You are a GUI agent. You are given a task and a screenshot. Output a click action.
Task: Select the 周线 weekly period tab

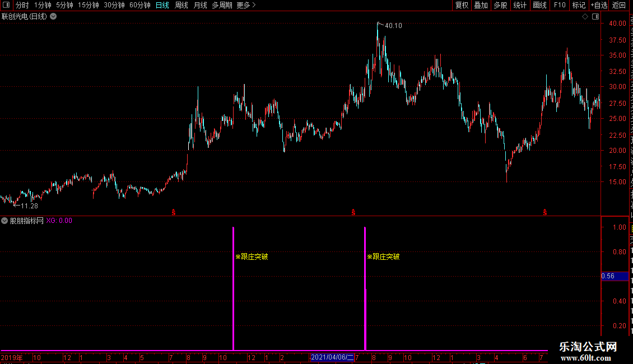point(181,5)
